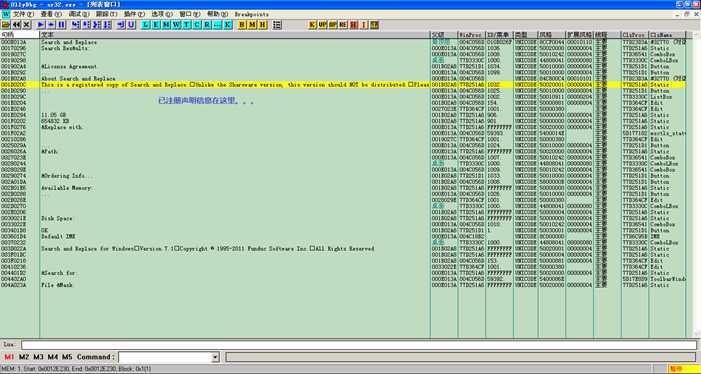Pause execution with the pause icon
Viewport: 701px width, 374px height.
tap(61, 25)
